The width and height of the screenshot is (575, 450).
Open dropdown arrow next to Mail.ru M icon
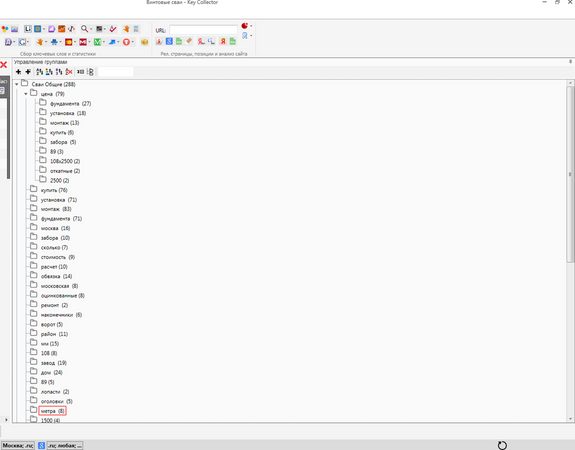coord(89,42)
